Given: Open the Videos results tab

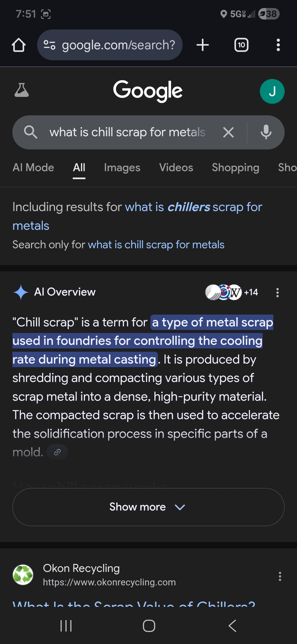Looking at the screenshot, I should (x=176, y=168).
